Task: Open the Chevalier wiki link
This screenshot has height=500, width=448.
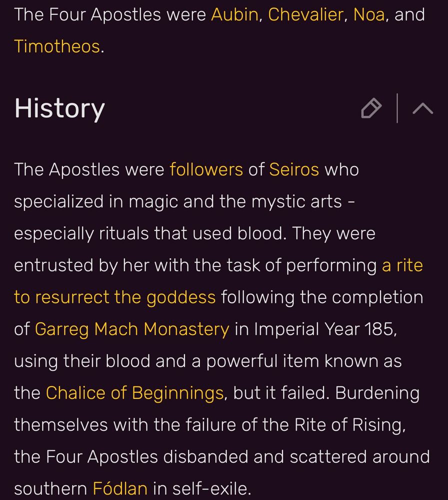Action: (x=305, y=15)
